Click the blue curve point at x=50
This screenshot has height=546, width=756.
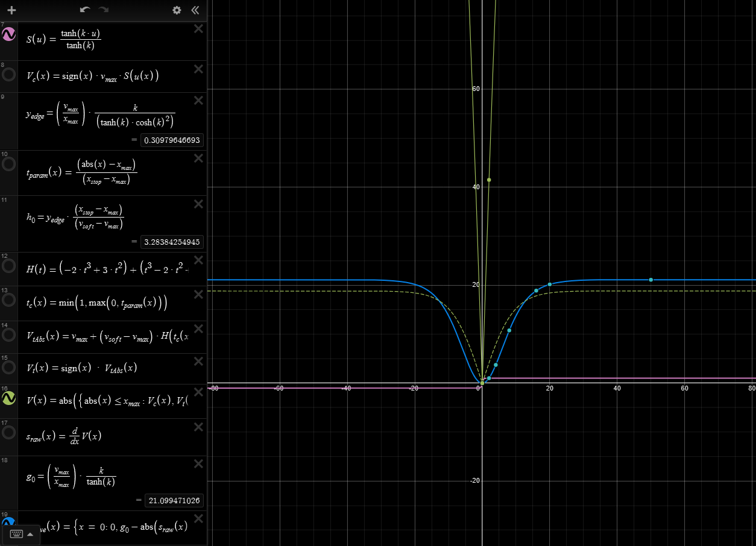651,280
